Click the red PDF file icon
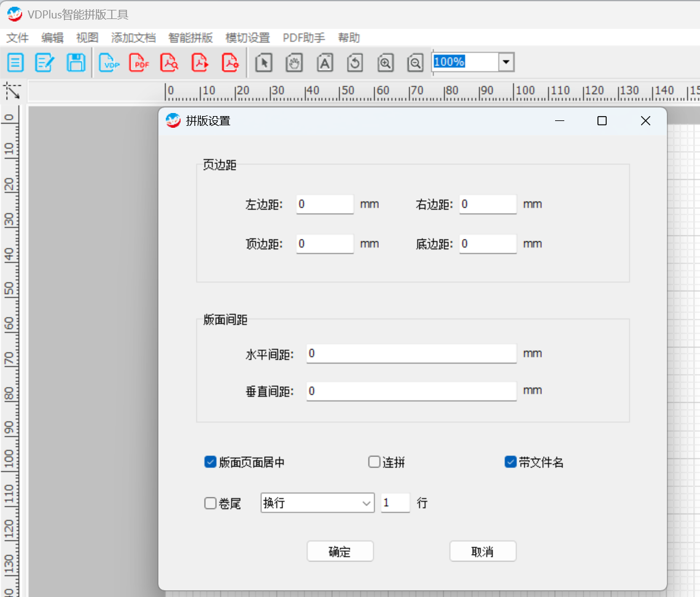 (x=139, y=63)
